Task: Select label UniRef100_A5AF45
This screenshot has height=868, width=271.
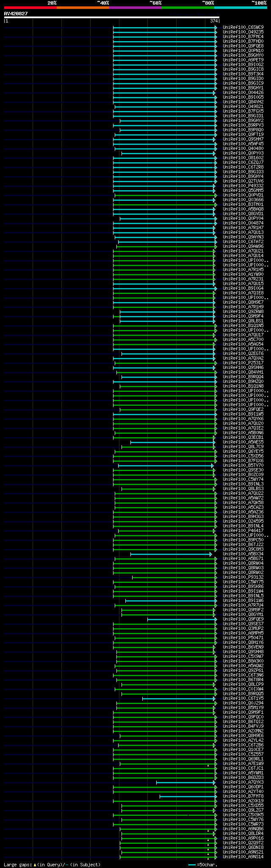Action: (x=243, y=144)
